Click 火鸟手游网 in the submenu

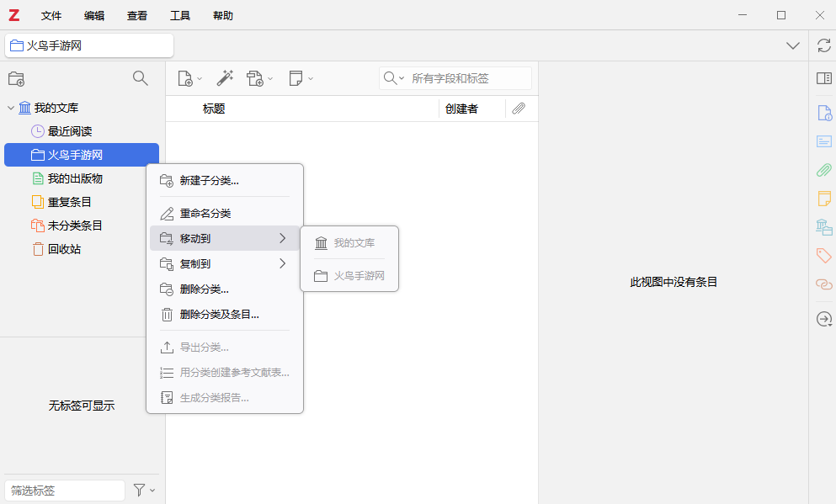349,276
